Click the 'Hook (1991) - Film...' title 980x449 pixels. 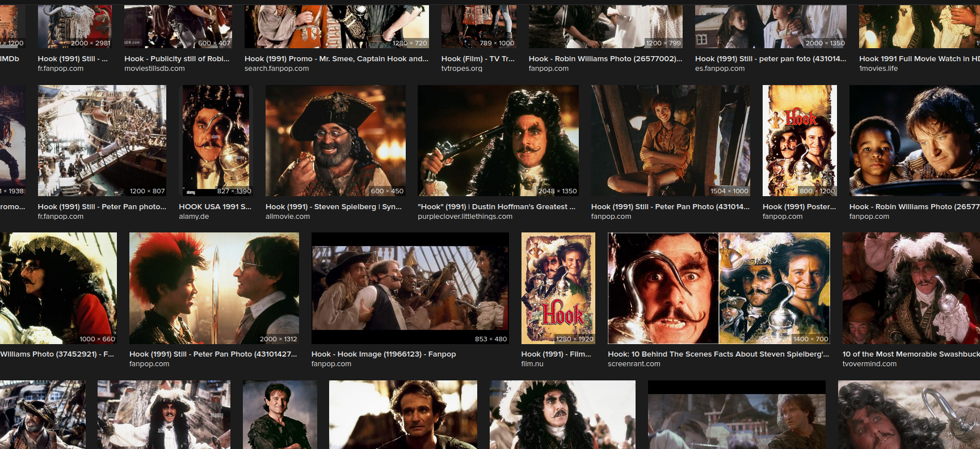[556, 354]
